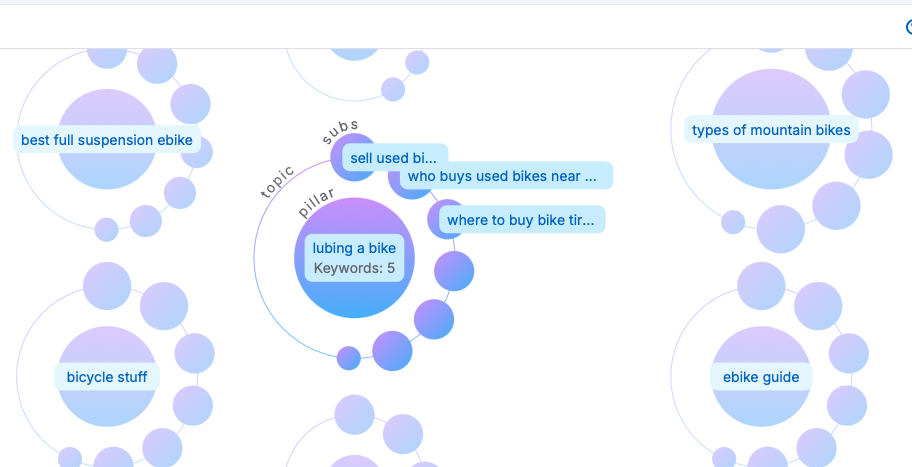
Task: Select the "lubing a bike" pillar label
Action: [x=354, y=248]
